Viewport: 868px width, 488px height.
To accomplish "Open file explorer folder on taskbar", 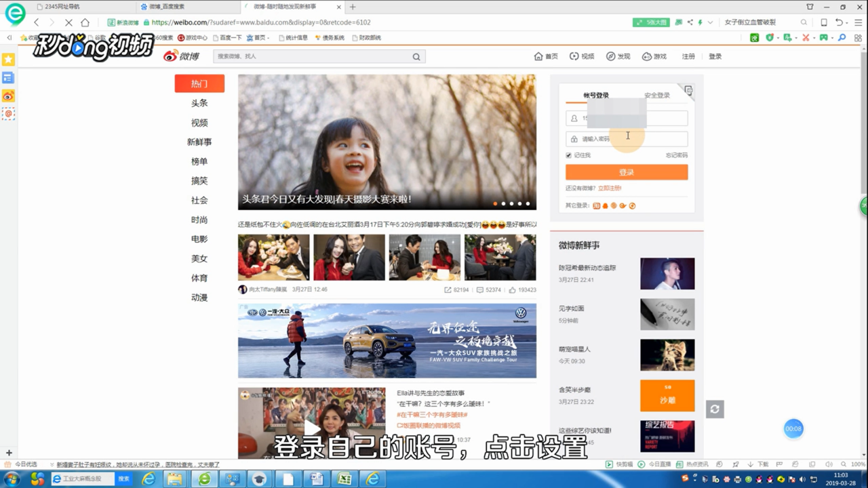I will (x=175, y=479).
